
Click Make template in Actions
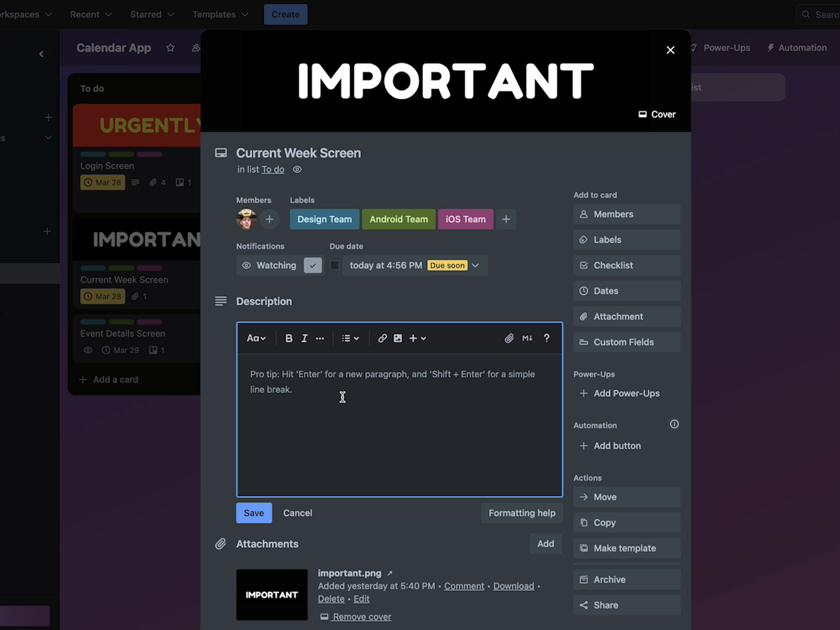tap(627, 548)
